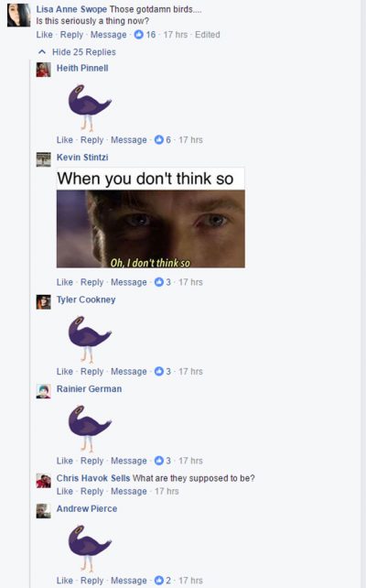Viewport: 366px width, 588px height.
Task: Click like reaction icon showing 16
Action: (139, 35)
